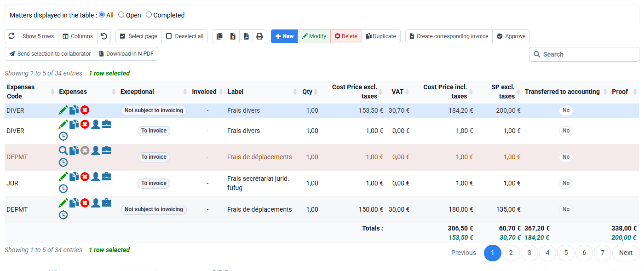Click the clock icon in the 150,00 € DEPMT row

click(x=63, y=215)
